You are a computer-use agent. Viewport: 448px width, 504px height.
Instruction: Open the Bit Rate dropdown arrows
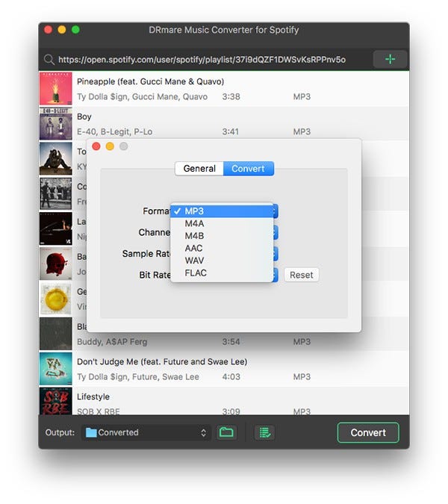click(276, 275)
